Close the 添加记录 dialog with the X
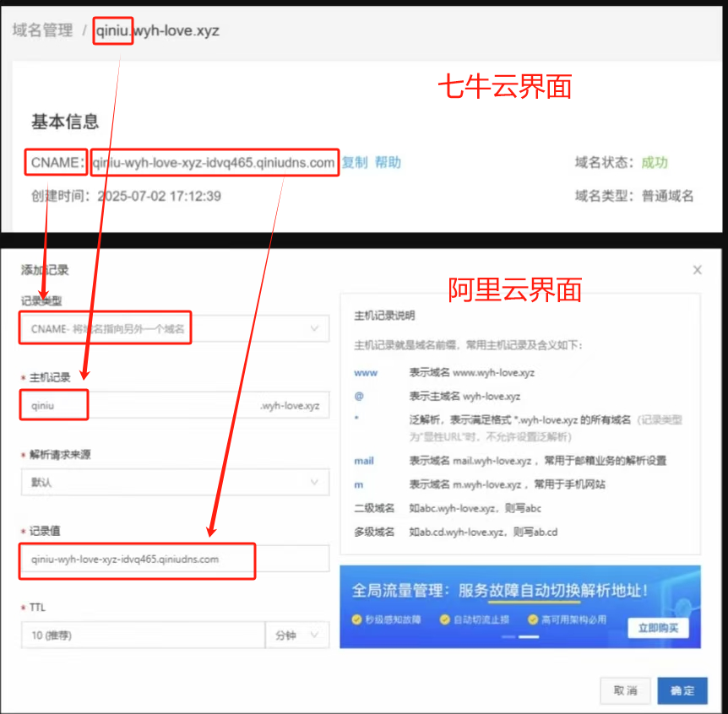Screen dimensions: 728x714 [x=697, y=270]
